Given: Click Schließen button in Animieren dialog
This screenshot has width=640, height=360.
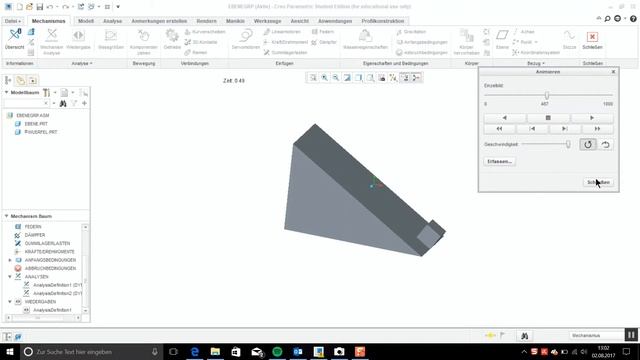Looking at the screenshot, I should point(598,182).
